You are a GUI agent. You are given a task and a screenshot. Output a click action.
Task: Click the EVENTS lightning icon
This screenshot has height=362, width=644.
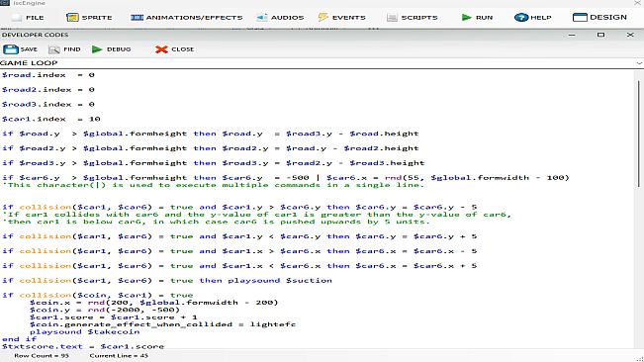tap(322, 17)
